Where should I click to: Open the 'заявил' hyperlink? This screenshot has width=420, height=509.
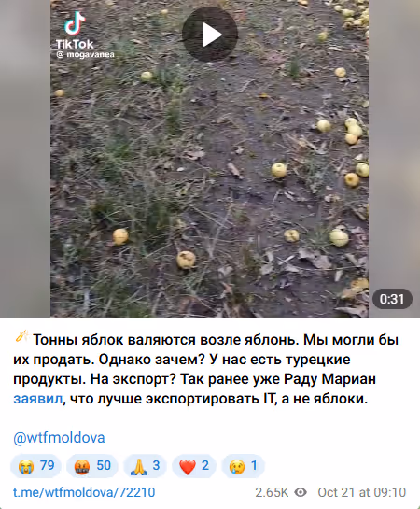(37, 399)
